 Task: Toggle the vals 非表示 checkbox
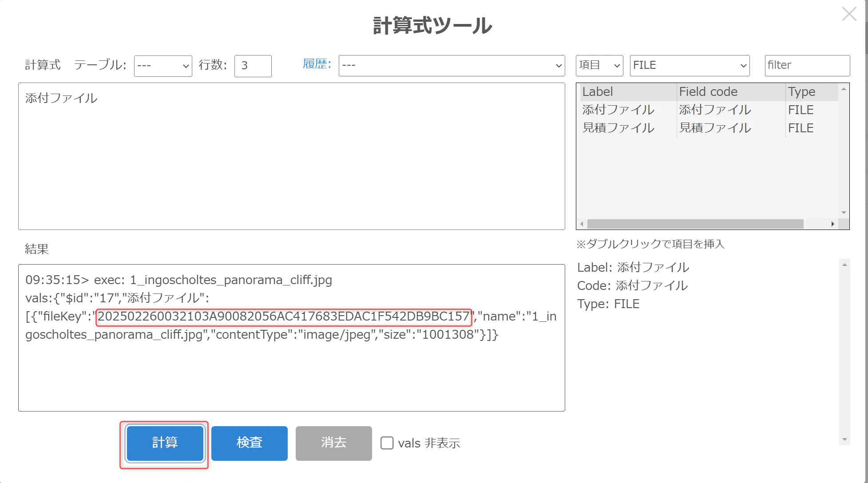[x=387, y=443]
